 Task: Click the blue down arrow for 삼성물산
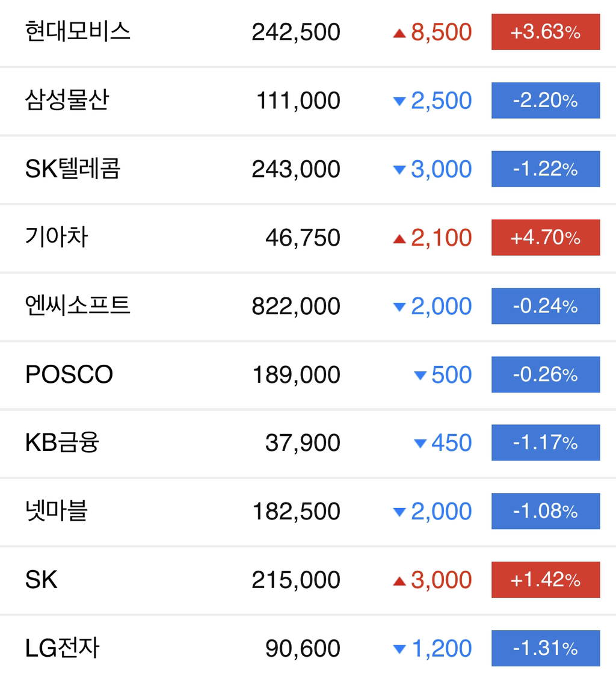[x=399, y=101]
